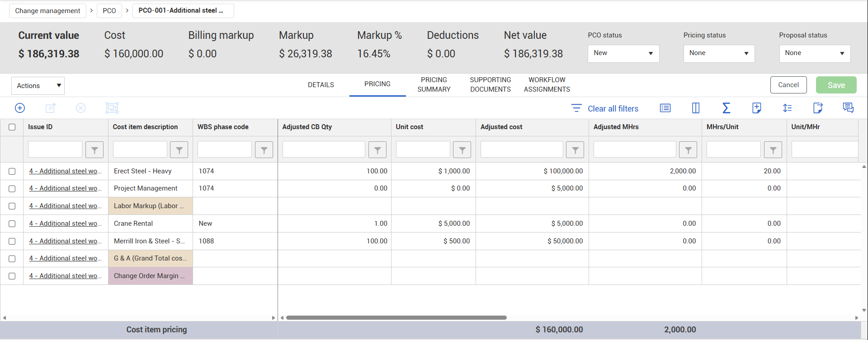Open the PCO status dropdown
This screenshot has height=340, width=868.
click(623, 53)
